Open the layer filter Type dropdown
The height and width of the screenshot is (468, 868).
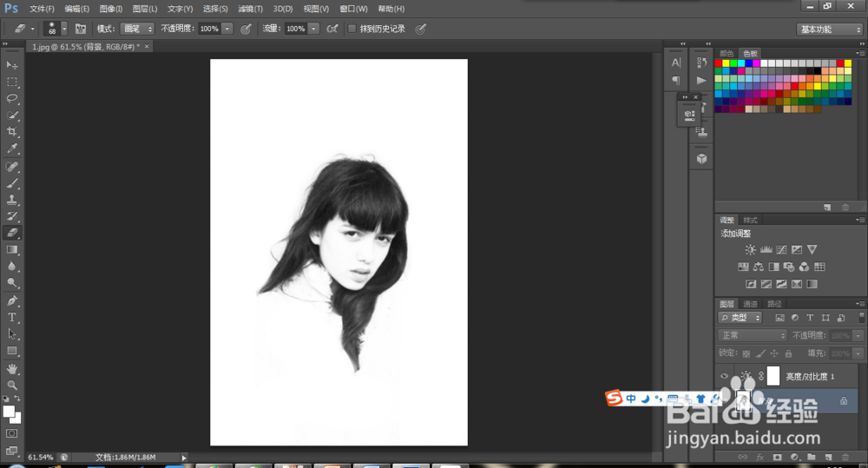(x=740, y=318)
